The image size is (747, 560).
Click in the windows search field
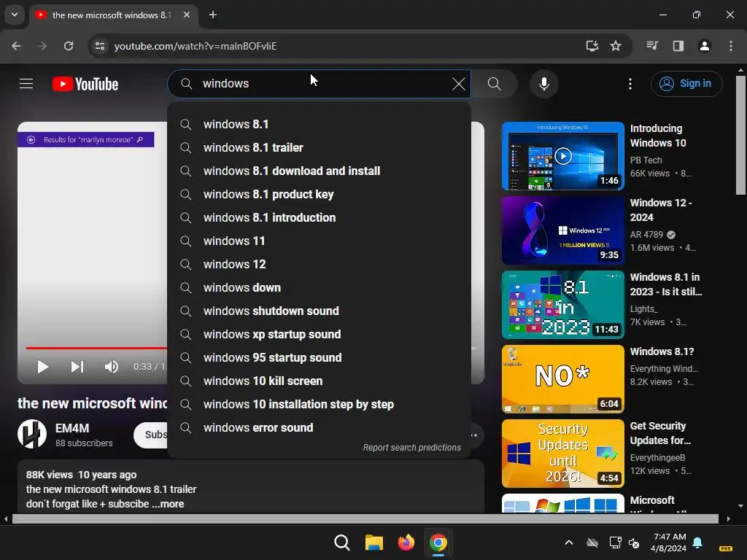pyautogui.click(x=320, y=84)
